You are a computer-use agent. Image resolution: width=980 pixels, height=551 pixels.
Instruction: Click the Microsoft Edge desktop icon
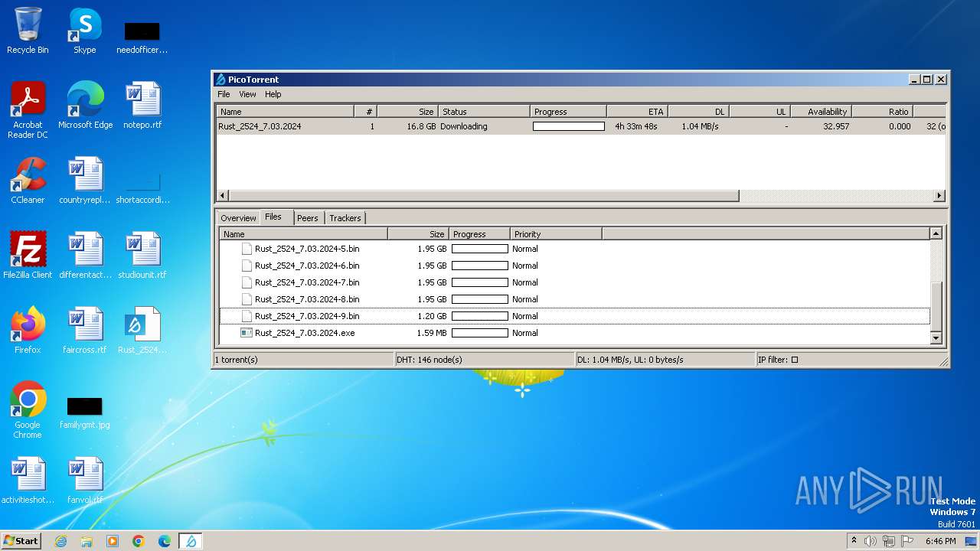pyautogui.click(x=85, y=106)
